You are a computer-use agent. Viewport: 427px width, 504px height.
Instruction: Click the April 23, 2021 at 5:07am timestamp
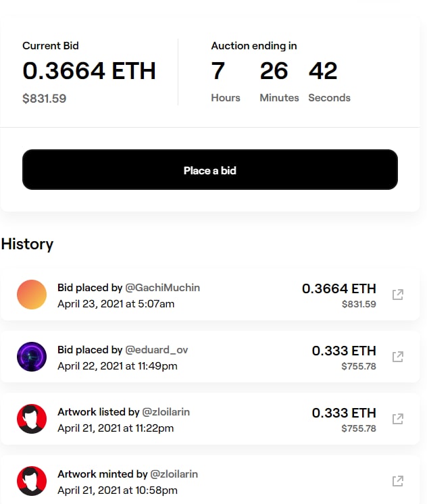[x=116, y=304]
